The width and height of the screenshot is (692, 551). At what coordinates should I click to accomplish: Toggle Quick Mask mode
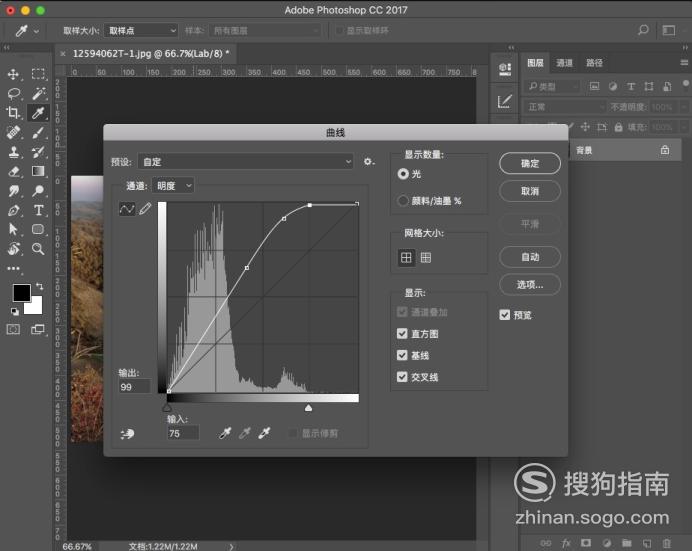[13, 329]
